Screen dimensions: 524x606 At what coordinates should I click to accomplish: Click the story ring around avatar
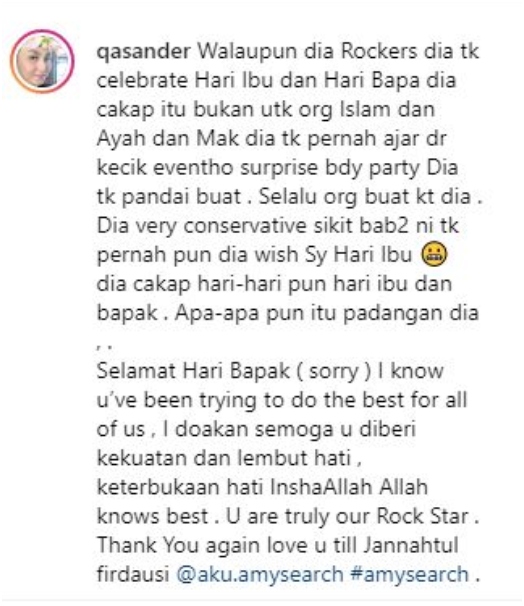[43, 61]
